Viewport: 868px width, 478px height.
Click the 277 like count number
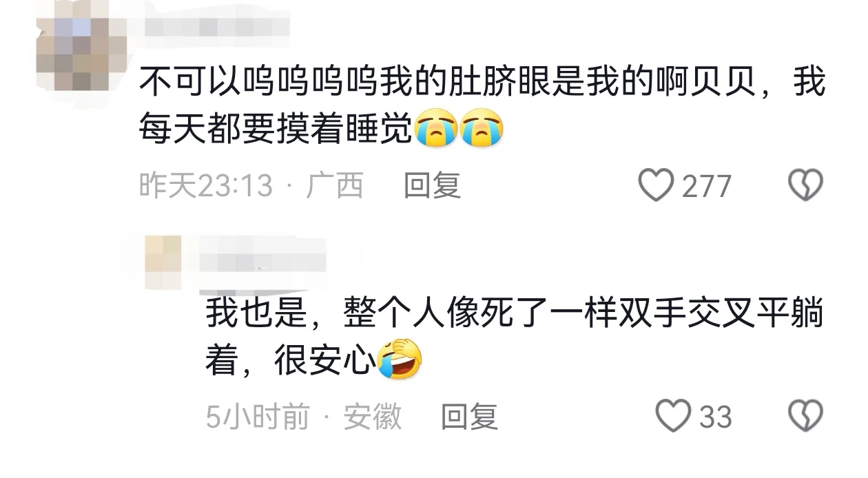pos(706,186)
